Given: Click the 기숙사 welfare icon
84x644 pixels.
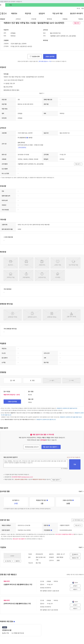Looking at the screenshot, I should pos(26,263).
